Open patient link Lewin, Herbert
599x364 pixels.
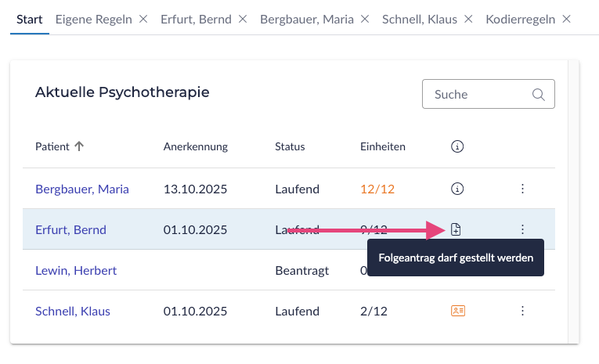76,270
